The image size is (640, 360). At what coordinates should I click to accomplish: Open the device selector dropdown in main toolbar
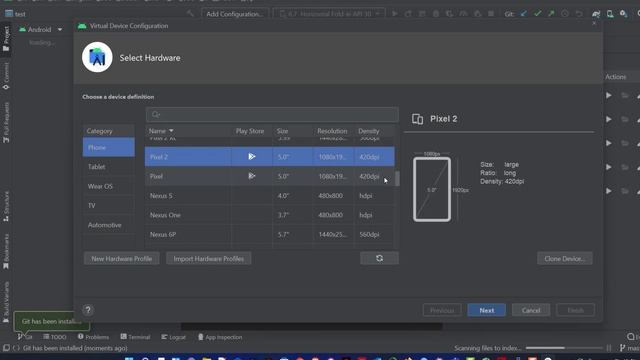[x=329, y=14]
